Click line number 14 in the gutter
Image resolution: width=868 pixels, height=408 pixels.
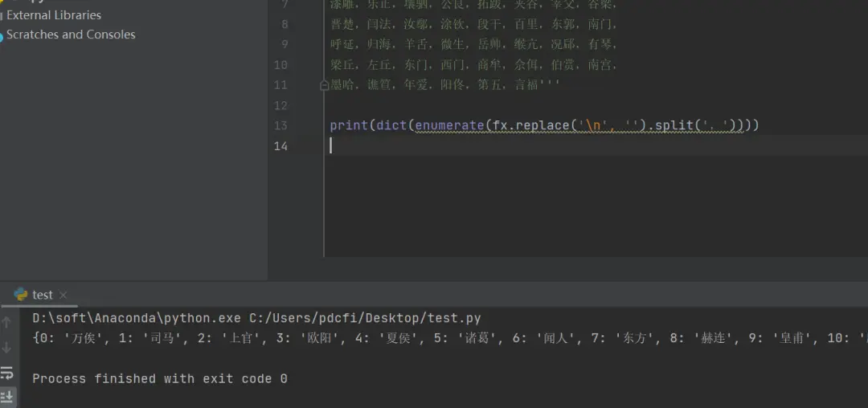coord(280,146)
